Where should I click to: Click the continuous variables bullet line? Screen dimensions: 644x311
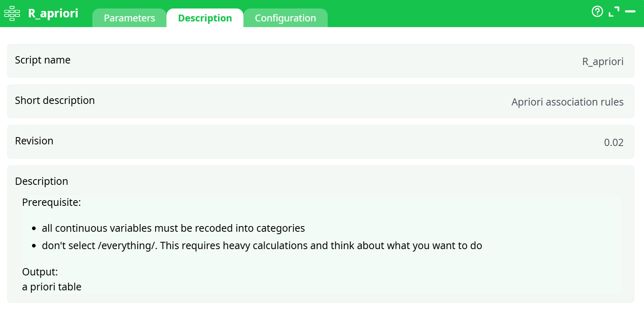[x=173, y=228]
